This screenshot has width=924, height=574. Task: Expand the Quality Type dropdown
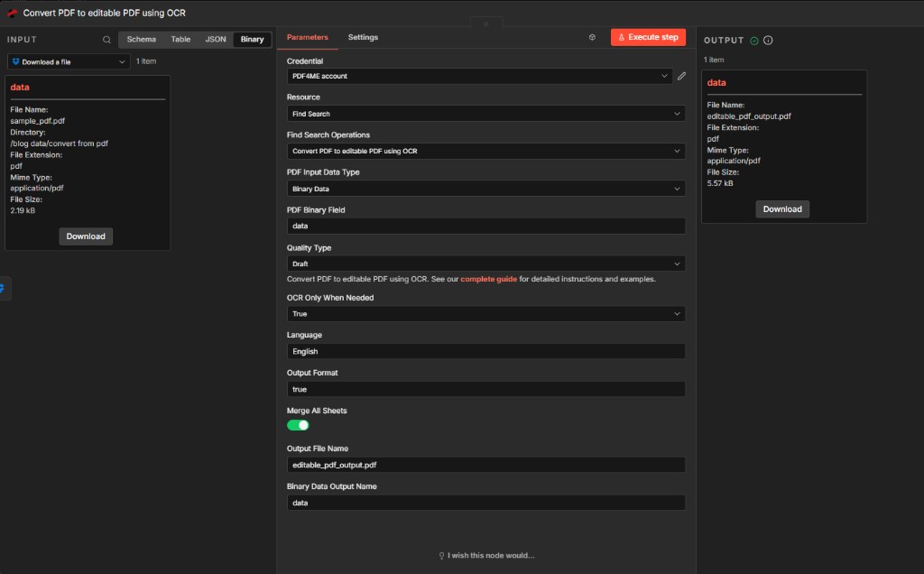click(485, 264)
